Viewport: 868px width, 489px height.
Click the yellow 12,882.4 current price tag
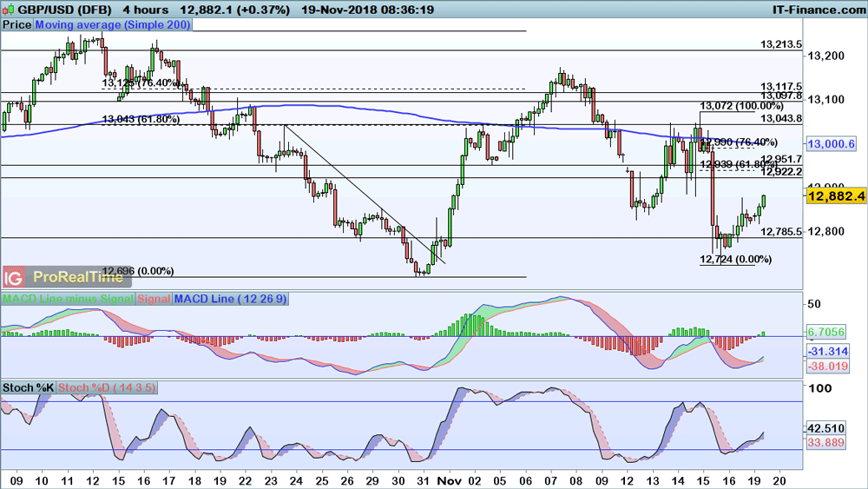tap(836, 195)
